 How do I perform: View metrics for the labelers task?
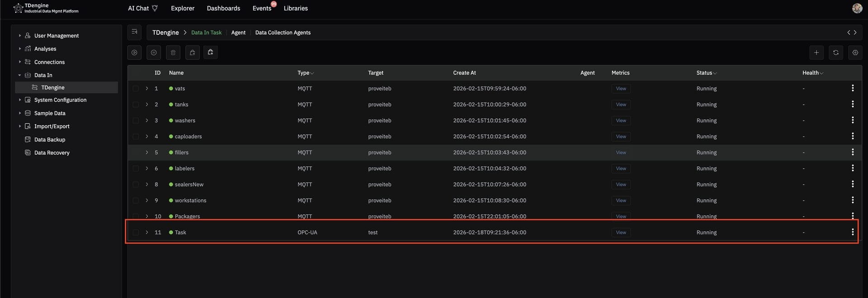click(621, 168)
